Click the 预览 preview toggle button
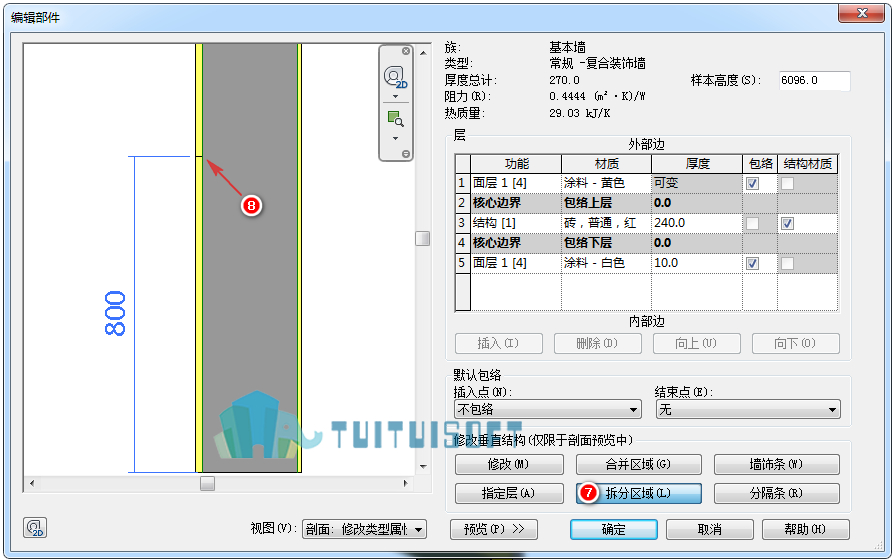 (494, 529)
